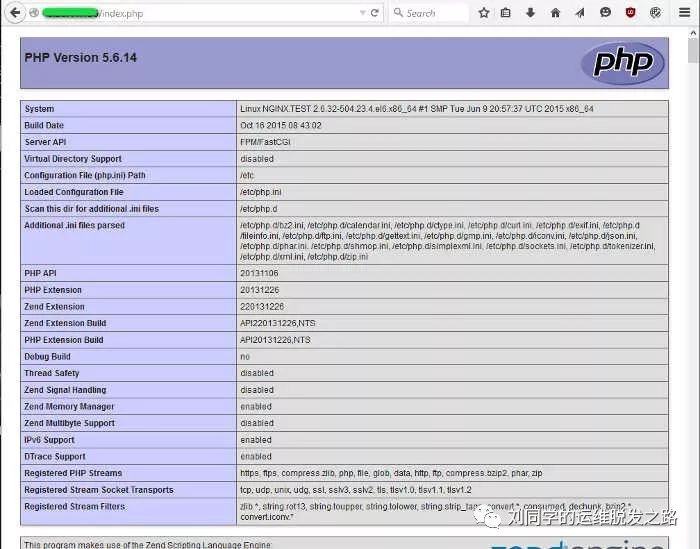Click the Configuration File (php.ini) Path label
700x549 pixels.
[85, 175]
